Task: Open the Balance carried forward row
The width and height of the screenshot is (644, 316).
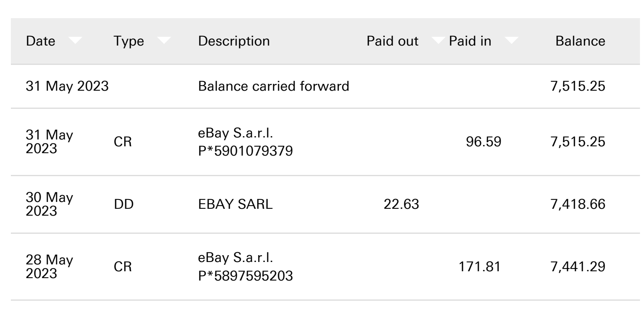Action: click(x=325, y=86)
